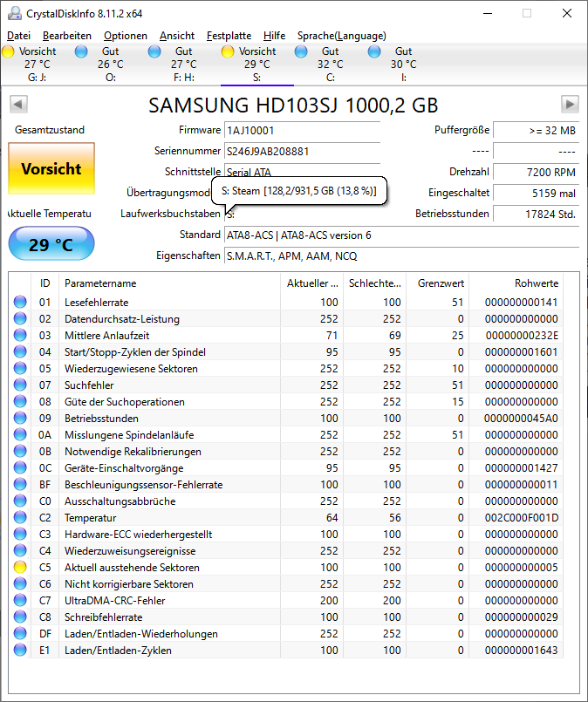
Task: Click the status icon for Misslungene Spindelanläufe
Action: pyautogui.click(x=20, y=435)
